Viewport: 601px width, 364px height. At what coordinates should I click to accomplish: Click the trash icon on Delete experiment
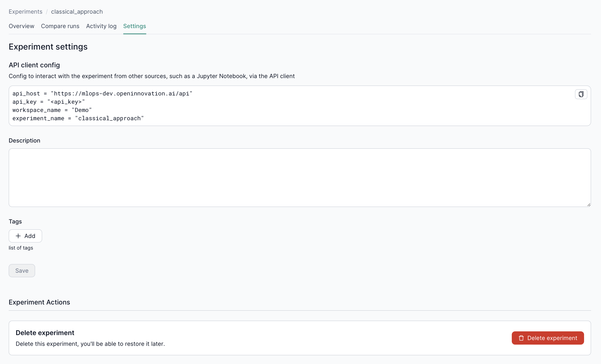[521, 338]
